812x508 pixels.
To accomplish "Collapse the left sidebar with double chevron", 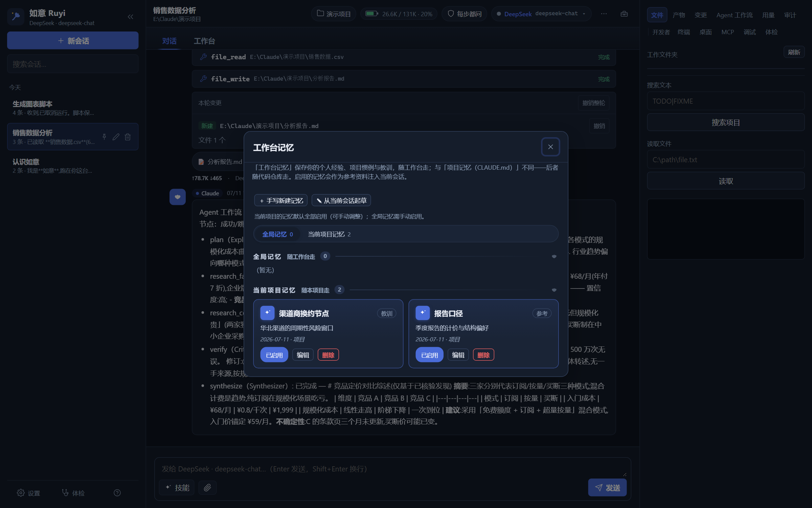I will pyautogui.click(x=130, y=17).
